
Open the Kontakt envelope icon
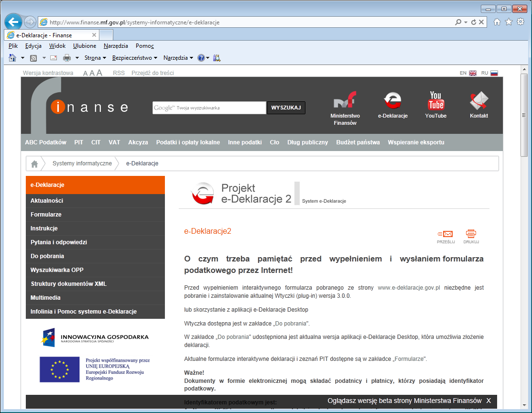[x=479, y=105]
